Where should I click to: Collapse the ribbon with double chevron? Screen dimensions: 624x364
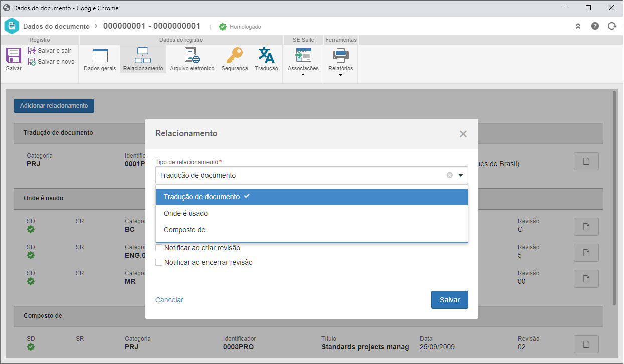pyautogui.click(x=578, y=26)
